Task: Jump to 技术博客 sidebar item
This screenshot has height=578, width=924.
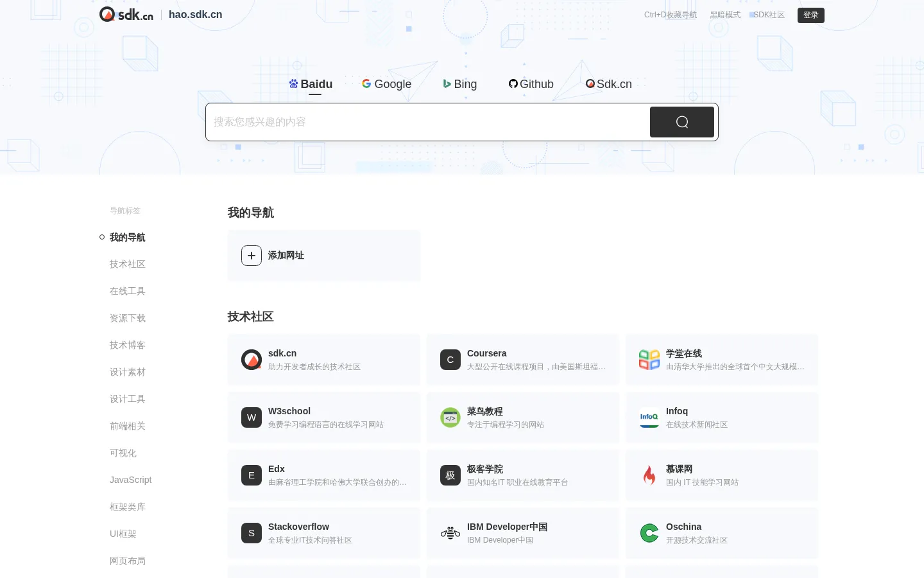Action: [x=128, y=346]
